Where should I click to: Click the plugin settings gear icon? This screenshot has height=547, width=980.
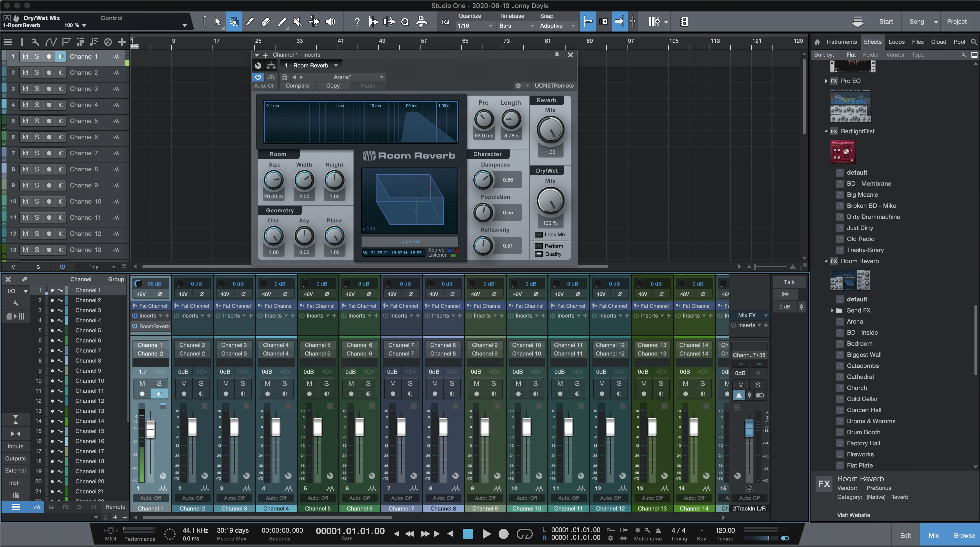click(518, 86)
